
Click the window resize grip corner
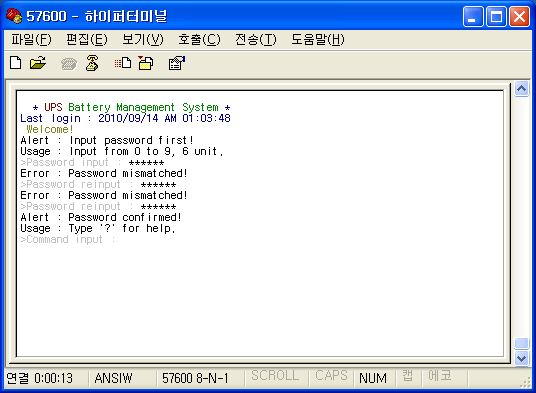[525, 383]
